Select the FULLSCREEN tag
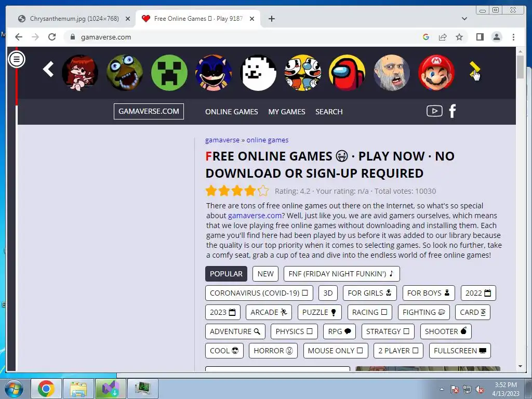Viewport: 532px width, 399px height. 460,351
